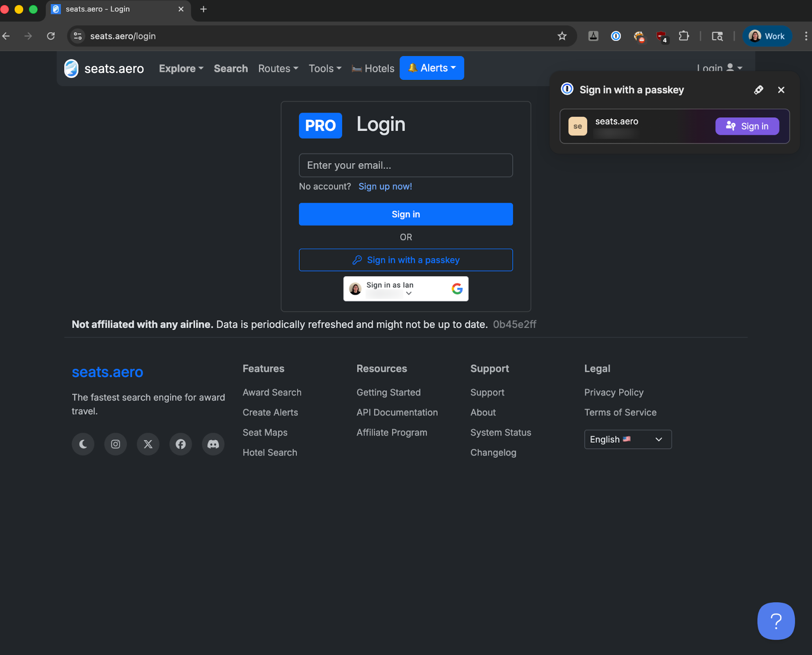Open the Work profile button
The width and height of the screenshot is (812, 655).
click(x=767, y=36)
